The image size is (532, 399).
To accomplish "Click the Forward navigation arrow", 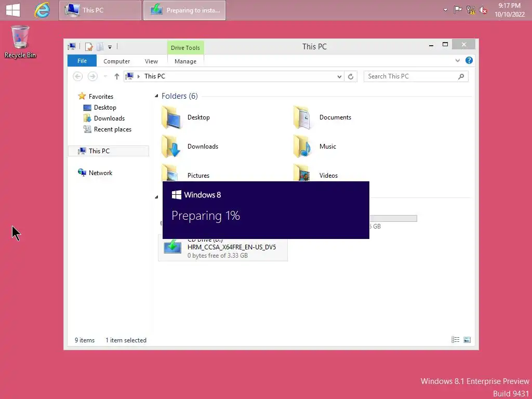I will 92,76.
